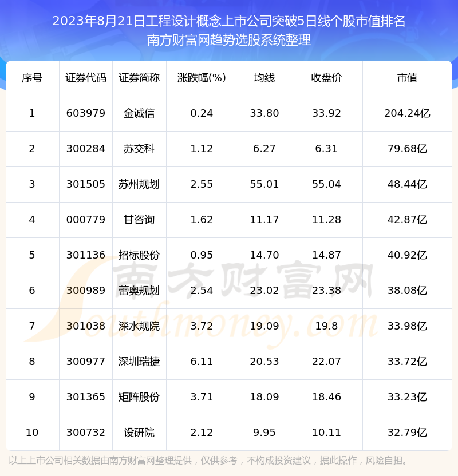
Task: Click closing price 10.11 for 设研院
Action: click(x=326, y=433)
